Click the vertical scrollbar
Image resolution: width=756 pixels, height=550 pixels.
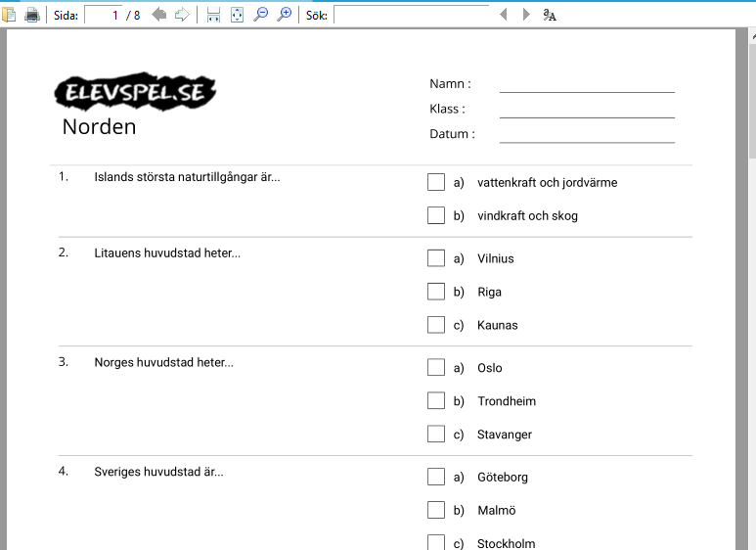[750, 294]
